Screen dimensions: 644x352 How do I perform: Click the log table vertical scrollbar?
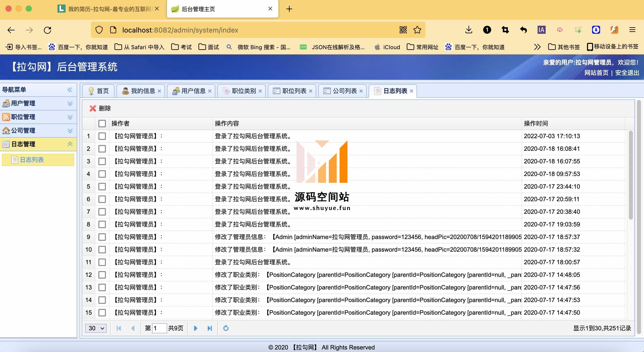631,175
